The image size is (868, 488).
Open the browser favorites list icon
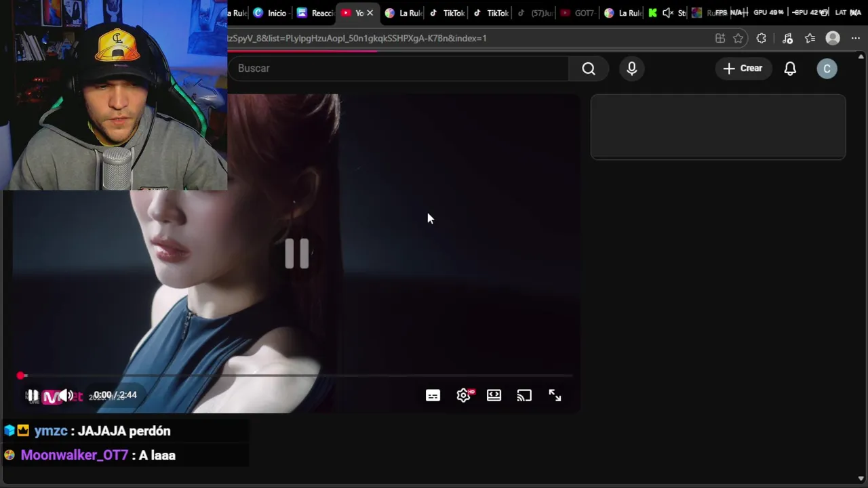tap(810, 39)
